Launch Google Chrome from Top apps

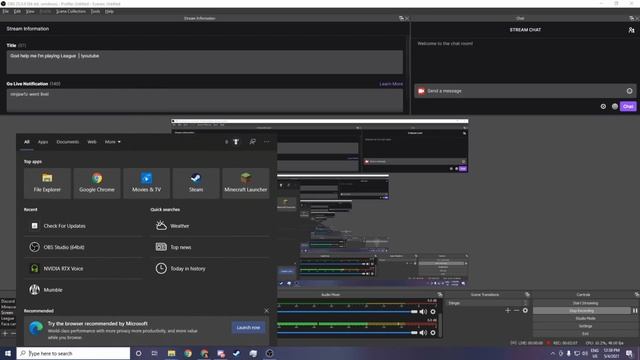pos(97,183)
